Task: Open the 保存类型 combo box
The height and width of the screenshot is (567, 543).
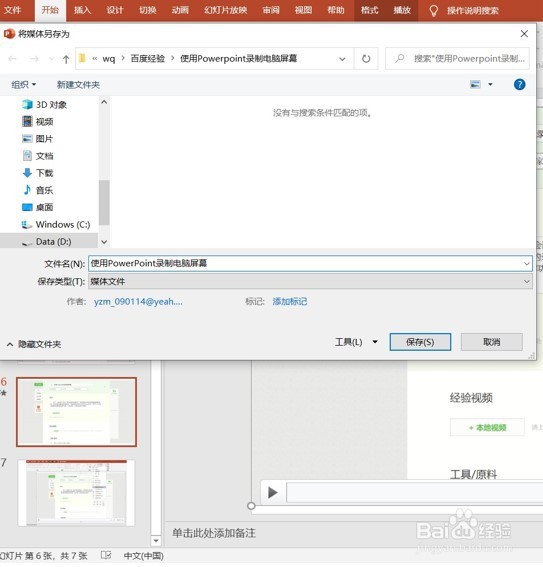Action: coord(310,281)
